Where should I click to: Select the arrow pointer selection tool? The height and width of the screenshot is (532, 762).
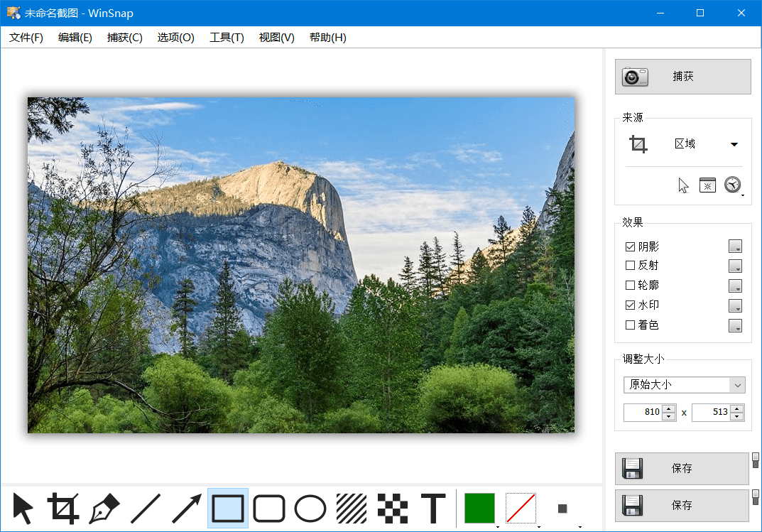(x=23, y=508)
